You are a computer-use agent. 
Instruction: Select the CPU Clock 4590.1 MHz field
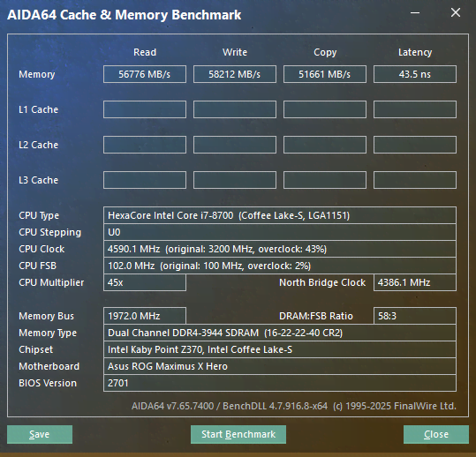coord(280,249)
